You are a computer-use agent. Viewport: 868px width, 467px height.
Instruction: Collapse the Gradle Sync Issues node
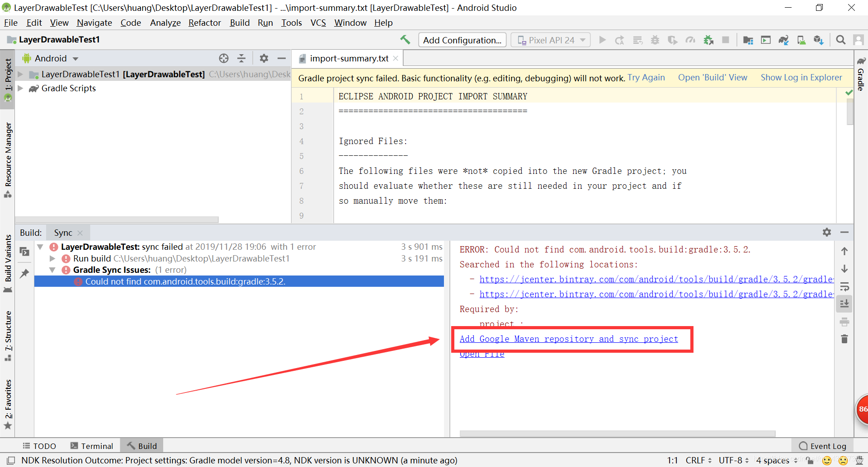[52, 270]
